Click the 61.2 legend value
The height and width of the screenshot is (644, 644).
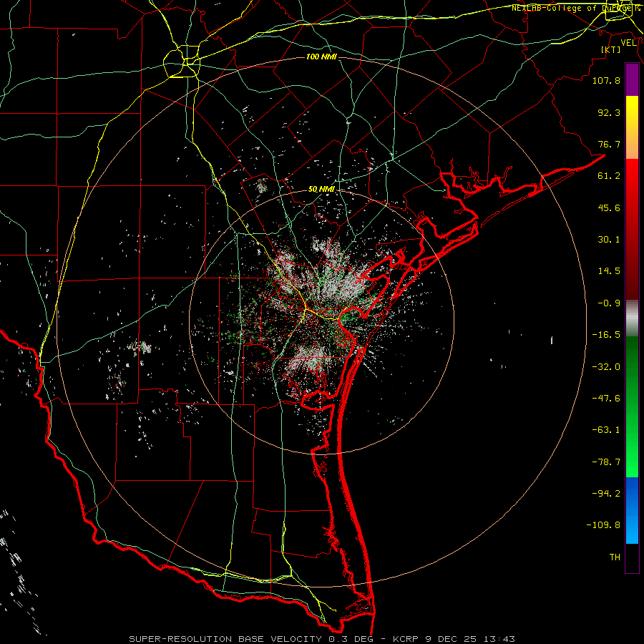pyautogui.click(x=609, y=176)
